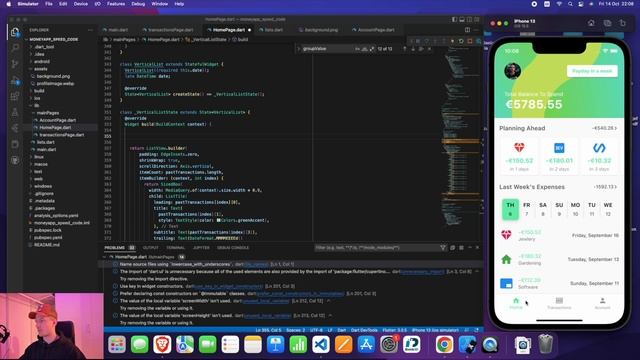
Task: Collapse the mainPages folder
Action: 48,113
